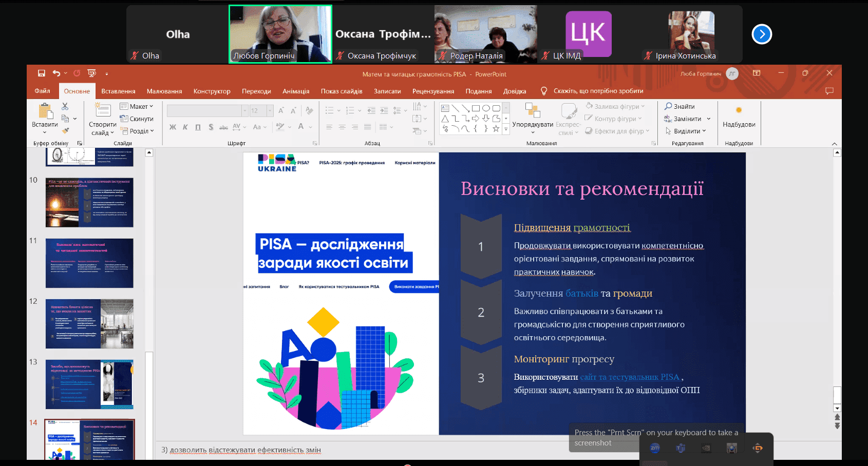868x466 pixels.
Task: Select the triangle shape
Action: click(445, 119)
